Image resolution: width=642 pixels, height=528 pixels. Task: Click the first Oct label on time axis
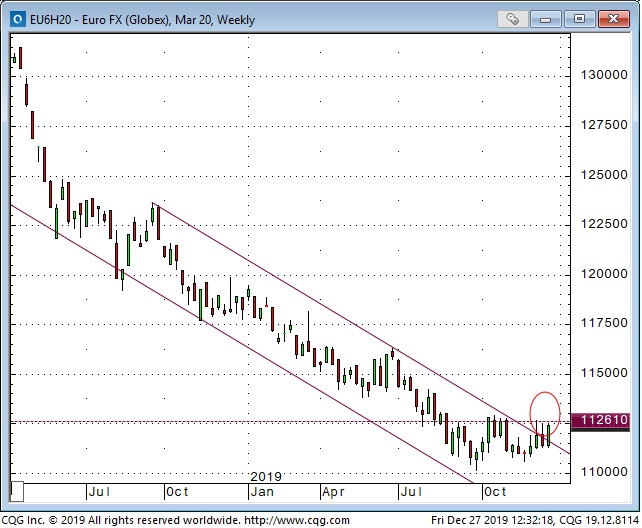[x=177, y=492]
